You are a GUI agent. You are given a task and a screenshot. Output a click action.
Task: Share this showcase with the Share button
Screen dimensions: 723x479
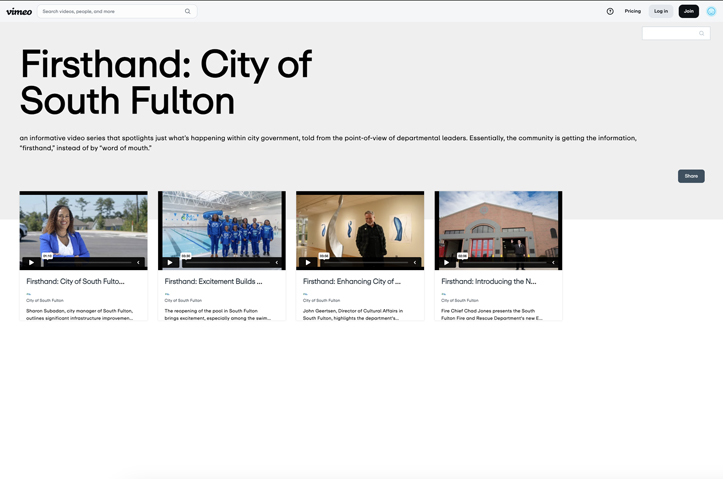pos(691,176)
